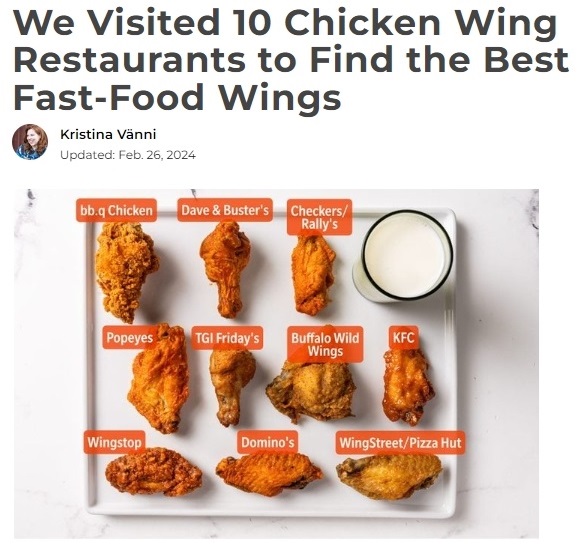
Task: Click the TGI Friday's drumstick image
Action: point(232,386)
